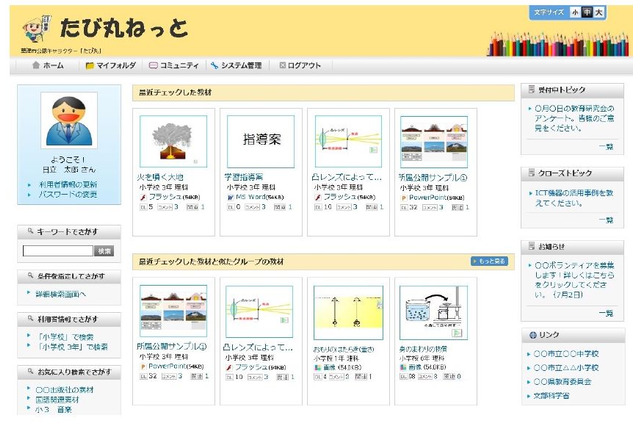Click the document icon beside クローズトピック
This screenshot has height=426, width=640.
tap(531, 173)
